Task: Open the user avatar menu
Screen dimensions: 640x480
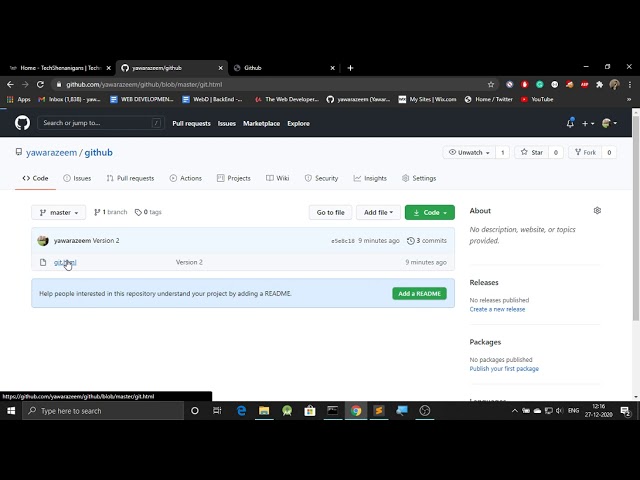Action: click(609, 123)
